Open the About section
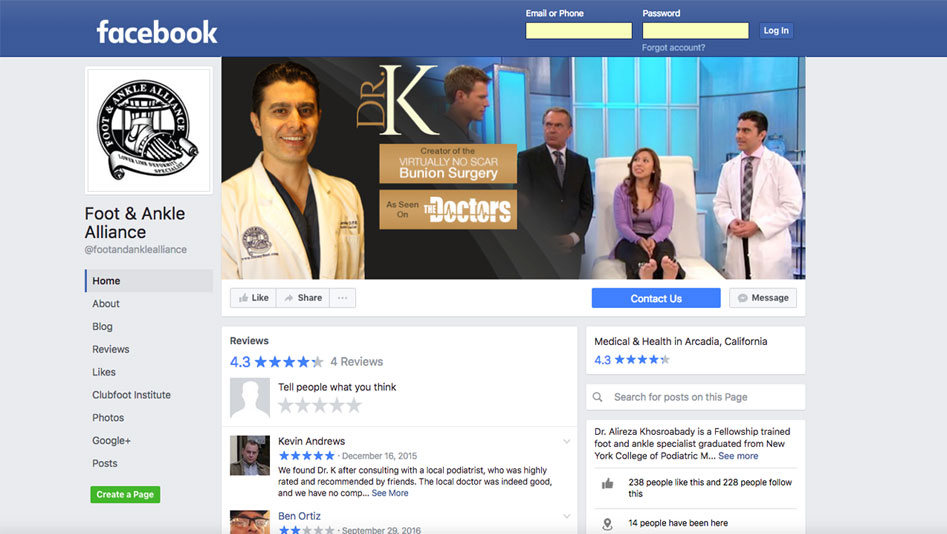Viewport: 947px width, 534px height. tap(106, 304)
